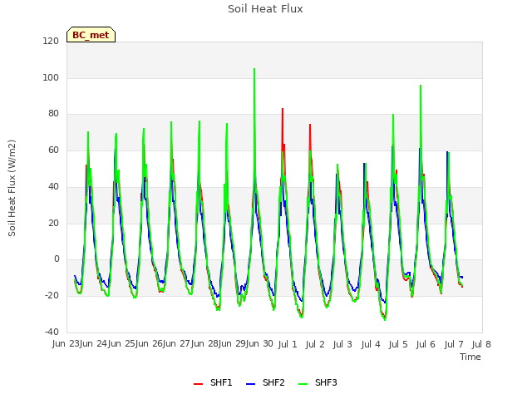Click the green SHF3 peak near 96 on Jul 6

[421, 86]
